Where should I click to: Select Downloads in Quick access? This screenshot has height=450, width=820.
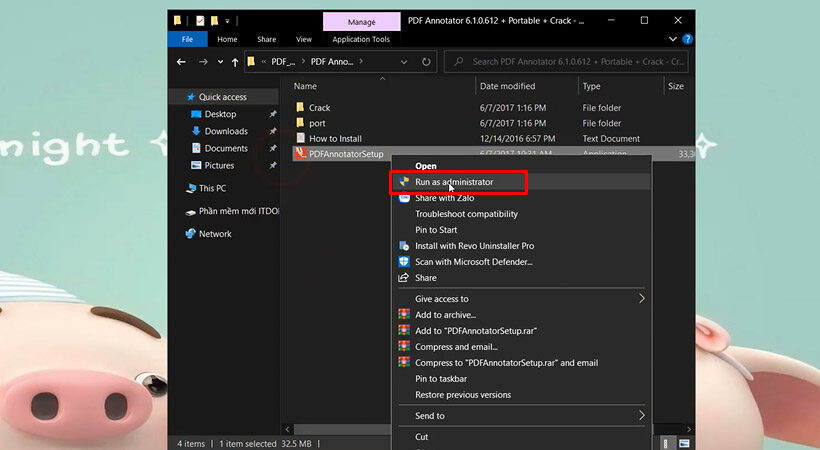tap(226, 131)
